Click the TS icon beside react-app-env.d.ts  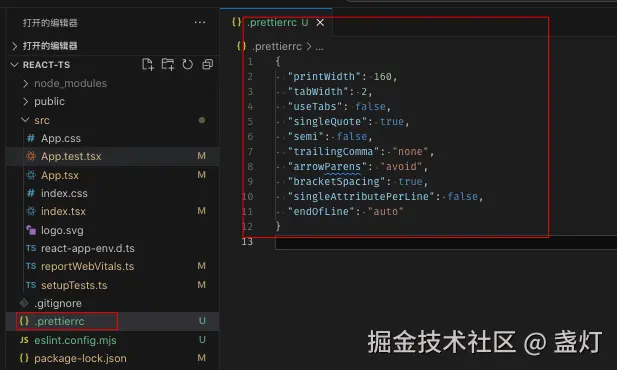pyautogui.click(x=31, y=248)
